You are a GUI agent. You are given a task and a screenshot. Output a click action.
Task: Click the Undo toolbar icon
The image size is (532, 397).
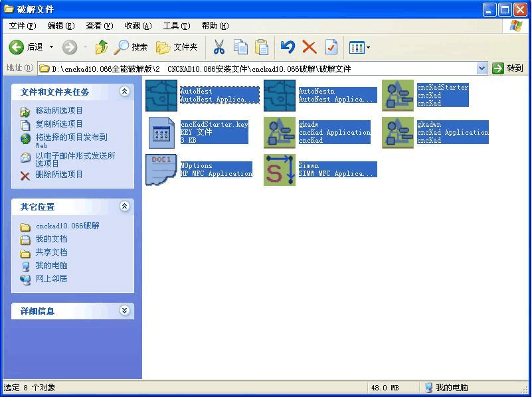click(x=288, y=47)
